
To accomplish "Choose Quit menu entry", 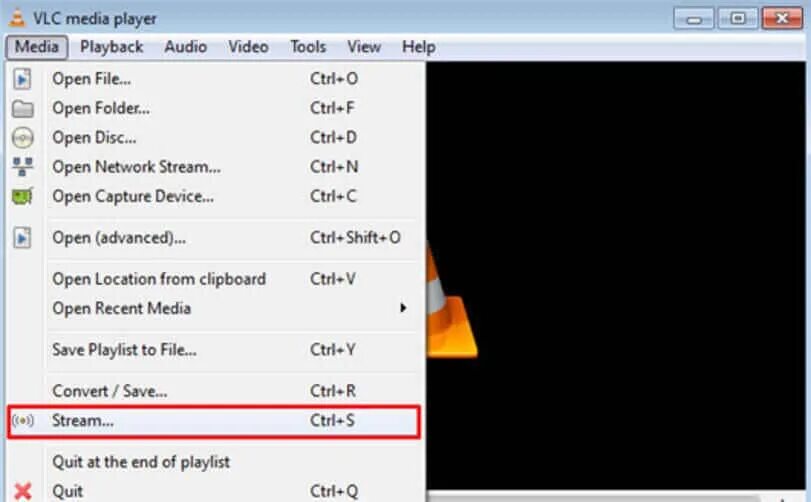I will click(x=214, y=491).
